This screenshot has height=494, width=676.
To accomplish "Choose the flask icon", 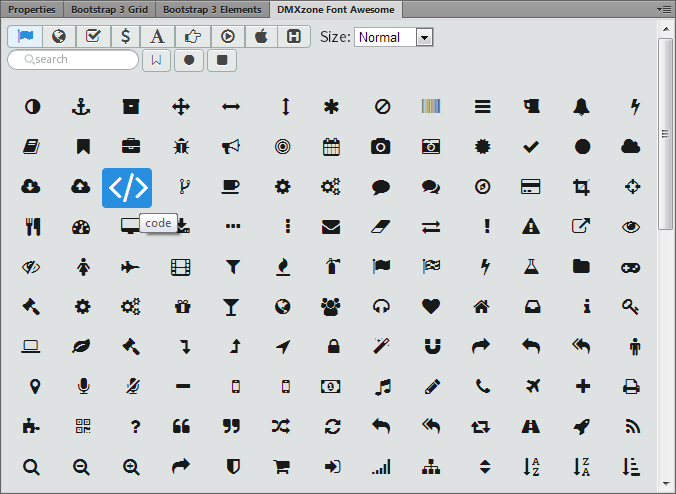I will (x=531, y=266).
